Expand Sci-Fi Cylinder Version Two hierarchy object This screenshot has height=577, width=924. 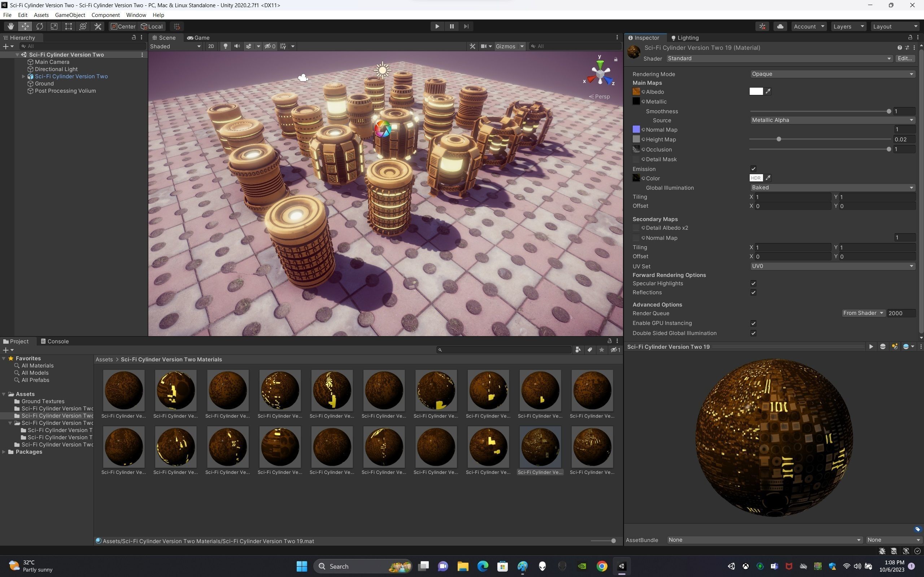coord(23,76)
